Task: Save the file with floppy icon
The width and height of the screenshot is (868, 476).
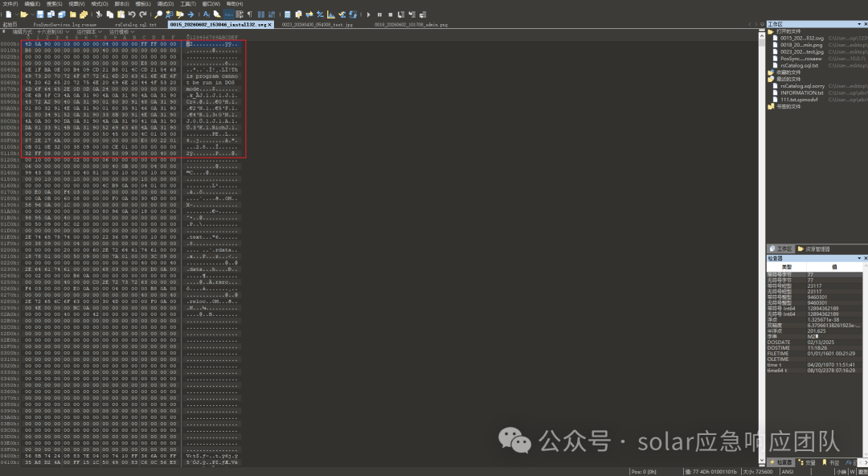Action: tap(40, 14)
